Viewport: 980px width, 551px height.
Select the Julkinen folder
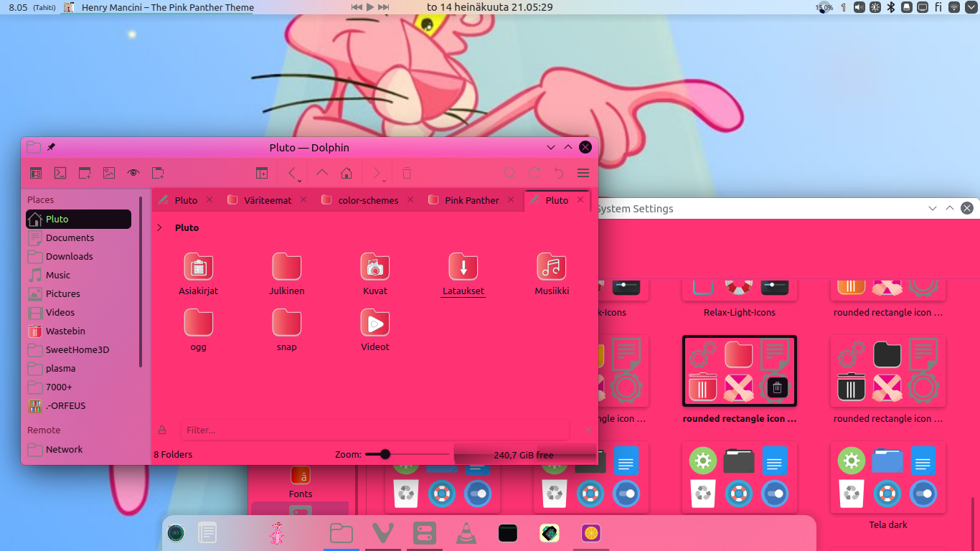pos(287,274)
